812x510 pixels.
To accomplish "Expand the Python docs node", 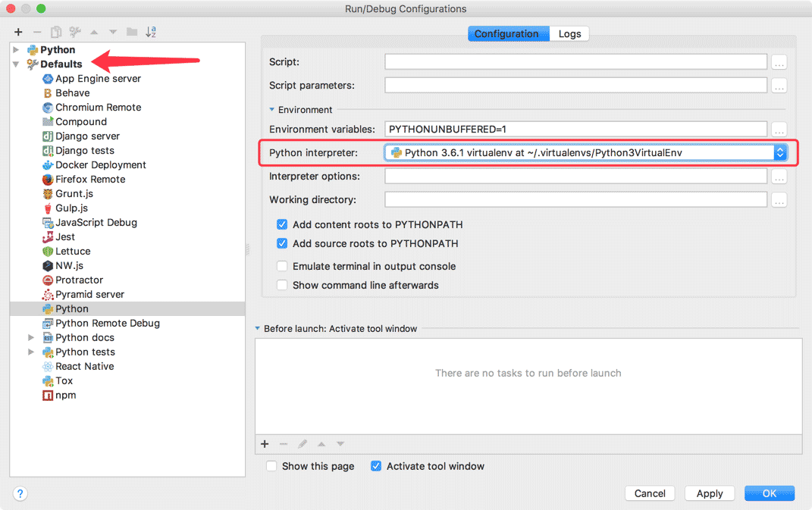I will 31,337.
